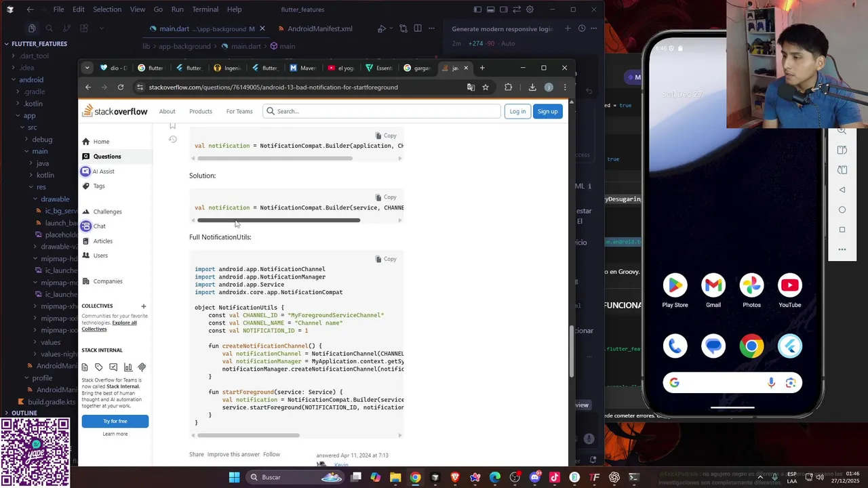
Task: Click the translate page icon
Action: [x=471, y=87]
